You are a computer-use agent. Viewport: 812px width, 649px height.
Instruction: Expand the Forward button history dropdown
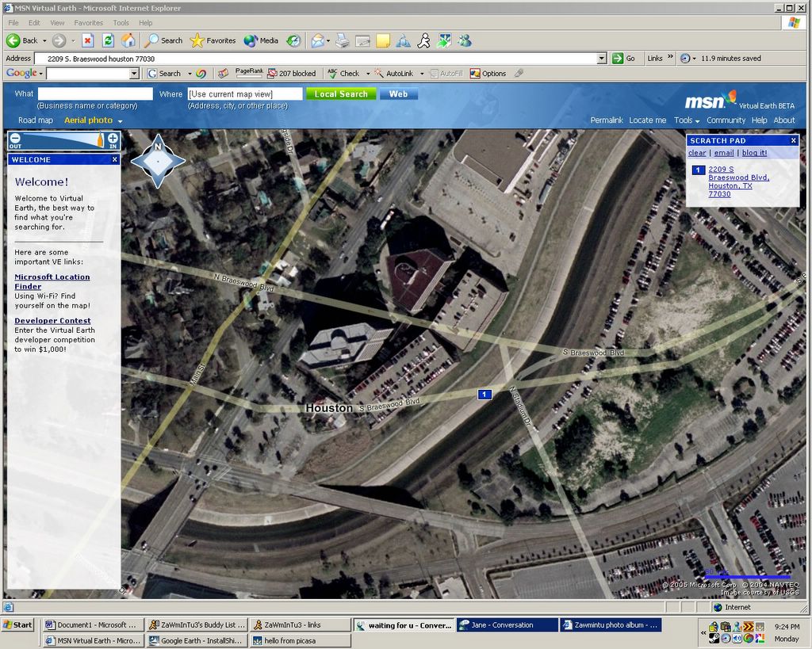pos(73,40)
